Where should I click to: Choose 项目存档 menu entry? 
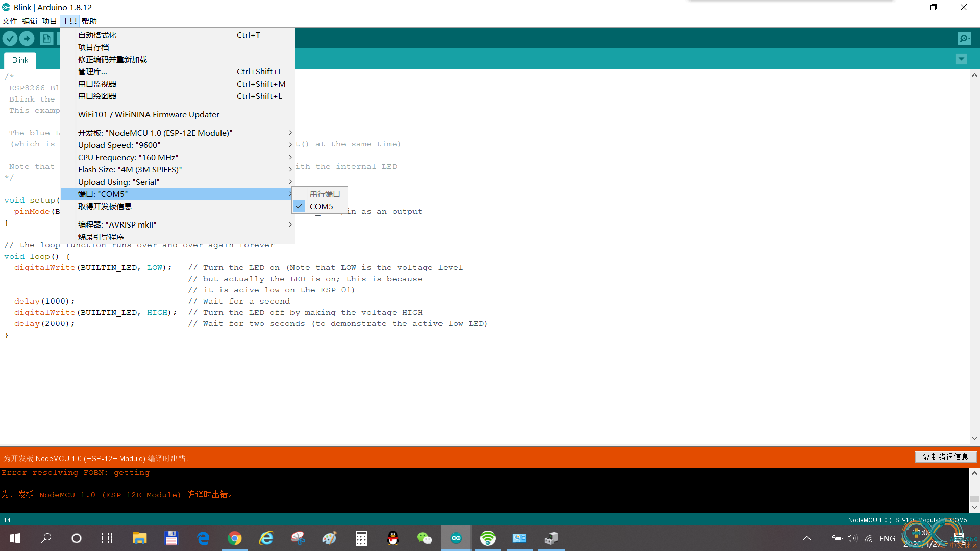[177, 47]
